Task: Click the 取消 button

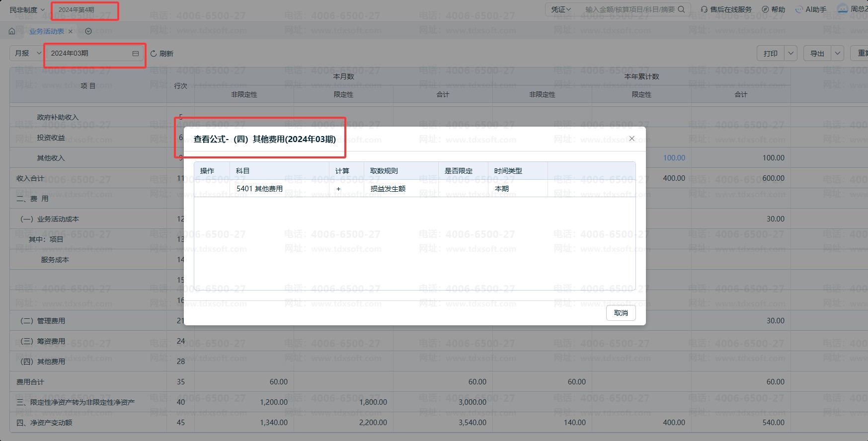Action: [621, 313]
